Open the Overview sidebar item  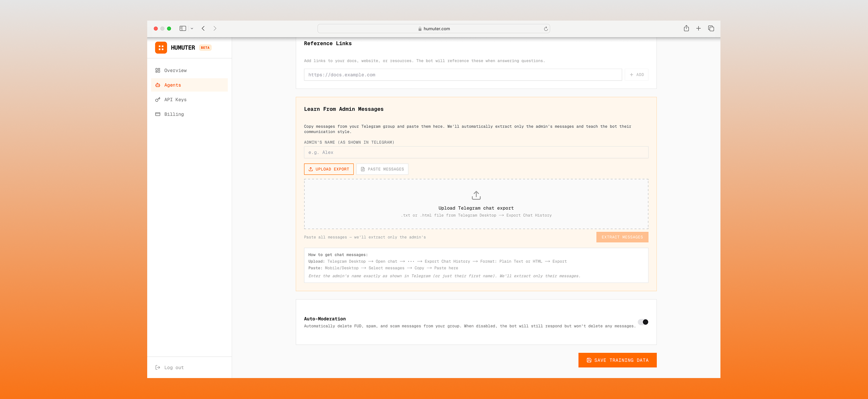pos(175,70)
